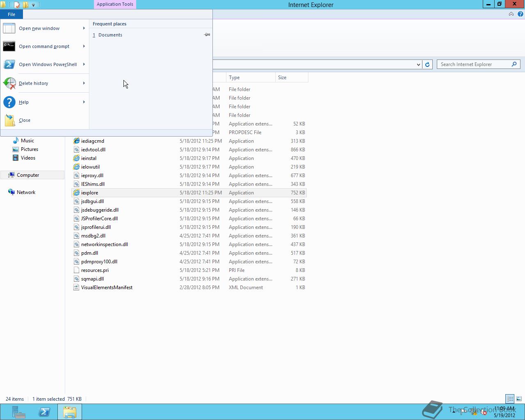Open Documents from Frequent places
Image resolution: width=525 pixels, height=420 pixels.
110,35
